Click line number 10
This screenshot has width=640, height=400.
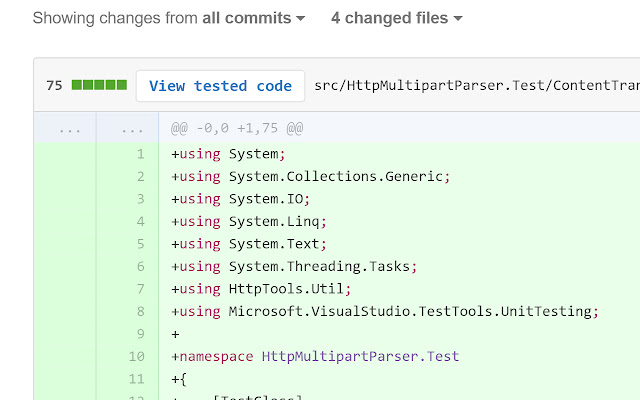click(137, 356)
